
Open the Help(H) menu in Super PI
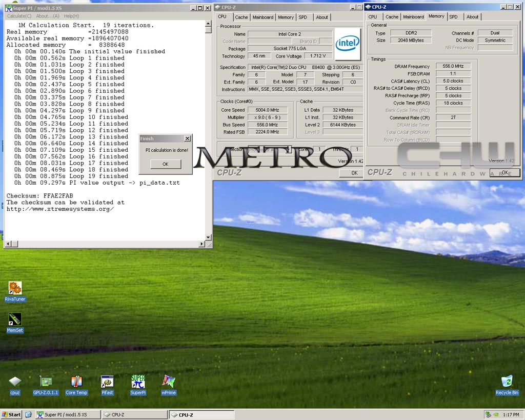tap(71, 16)
